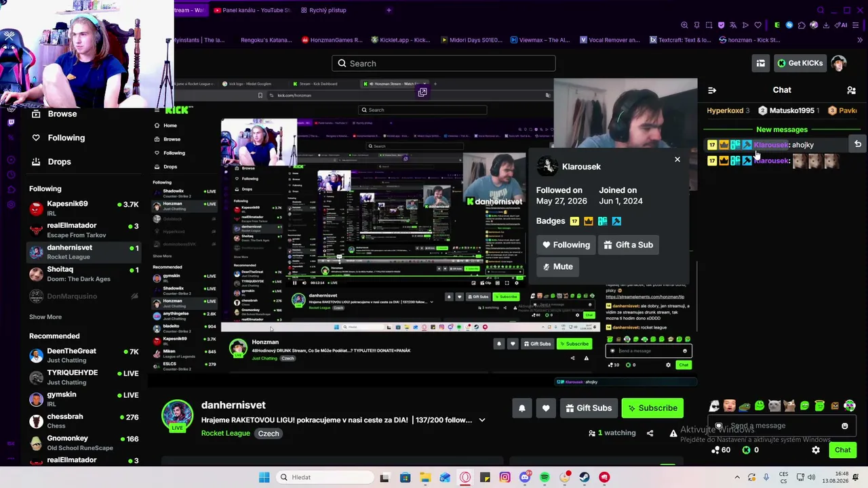This screenshot has height=488, width=868.
Task: Close the Klarousek user card
Action: point(677,159)
